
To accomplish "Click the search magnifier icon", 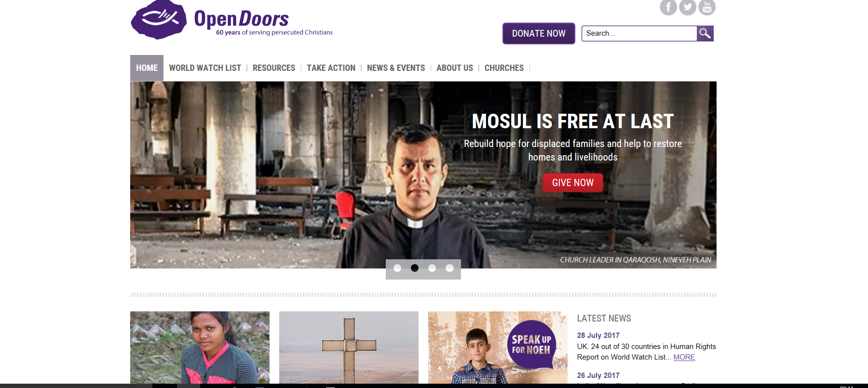I will (705, 33).
